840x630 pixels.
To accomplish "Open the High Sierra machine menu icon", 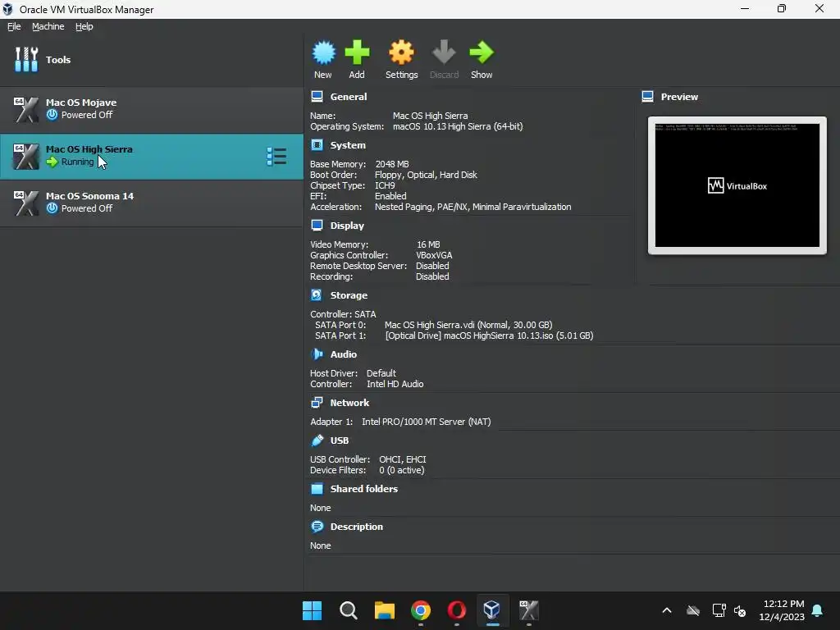I will tap(276, 157).
